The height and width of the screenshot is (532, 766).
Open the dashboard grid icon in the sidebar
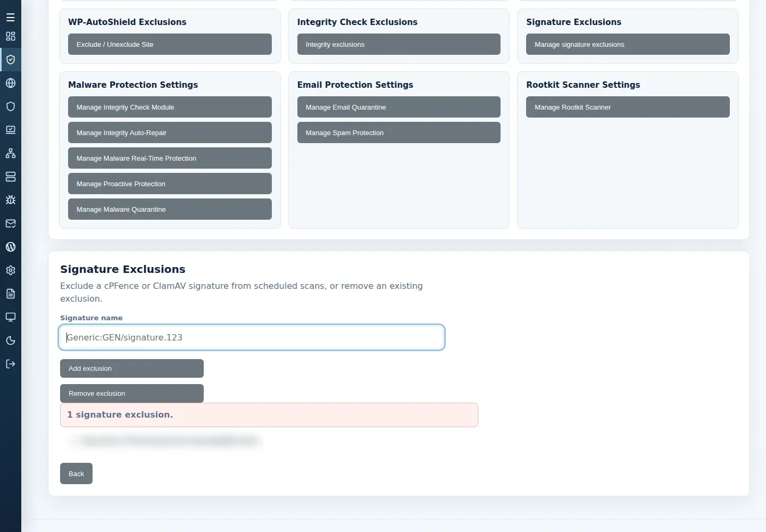click(11, 36)
